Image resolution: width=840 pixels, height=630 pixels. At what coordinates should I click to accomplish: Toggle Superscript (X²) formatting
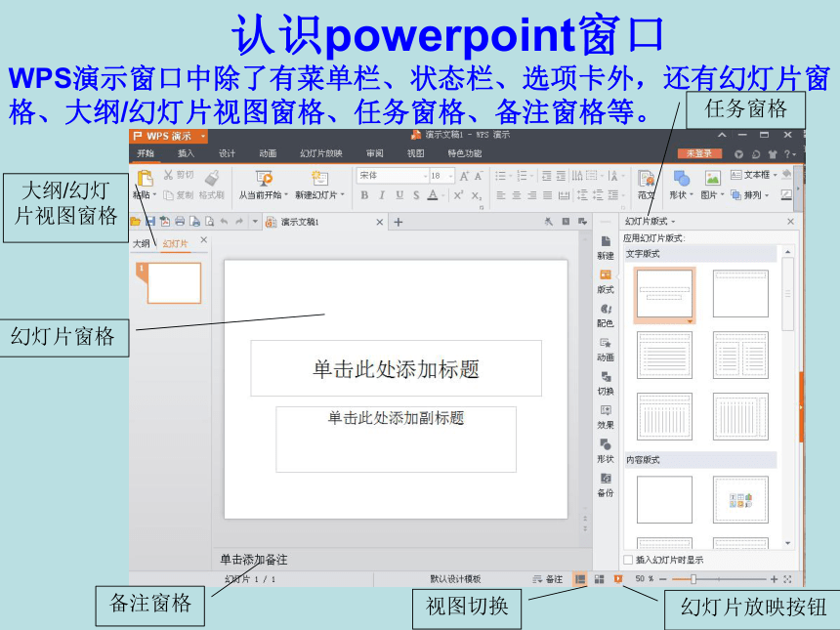click(458, 195)
